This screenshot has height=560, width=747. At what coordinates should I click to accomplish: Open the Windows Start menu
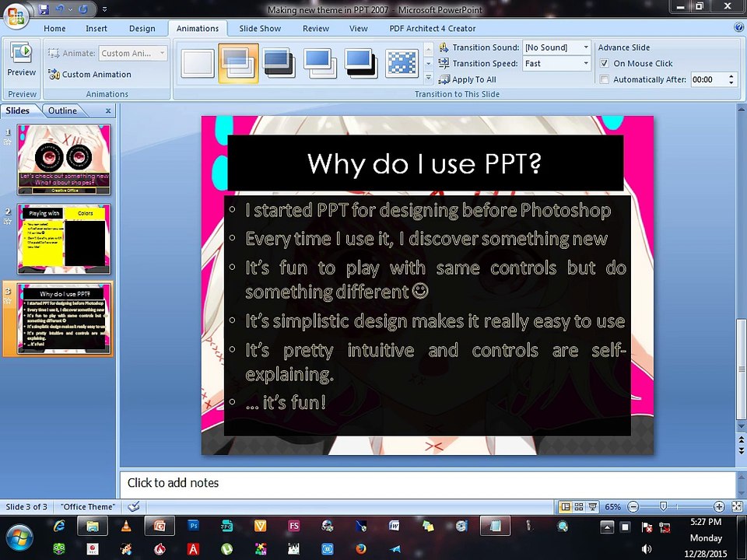[x=19, y=538]
